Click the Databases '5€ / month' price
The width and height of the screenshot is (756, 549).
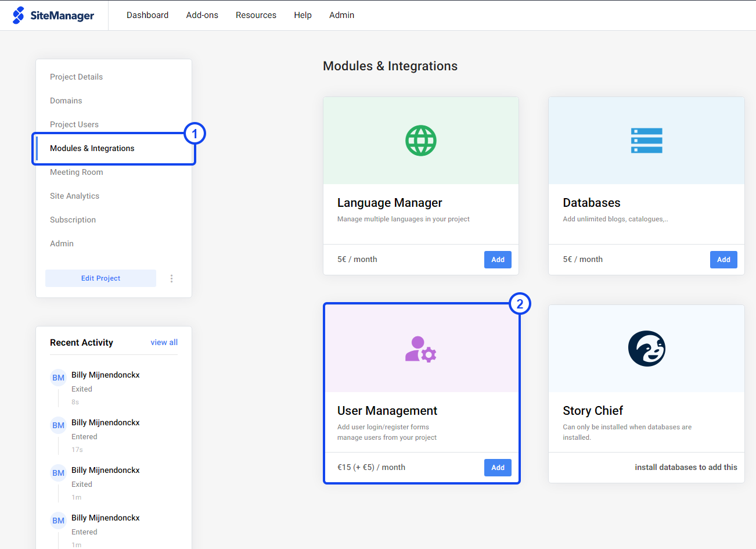click(x=582, y=259)
